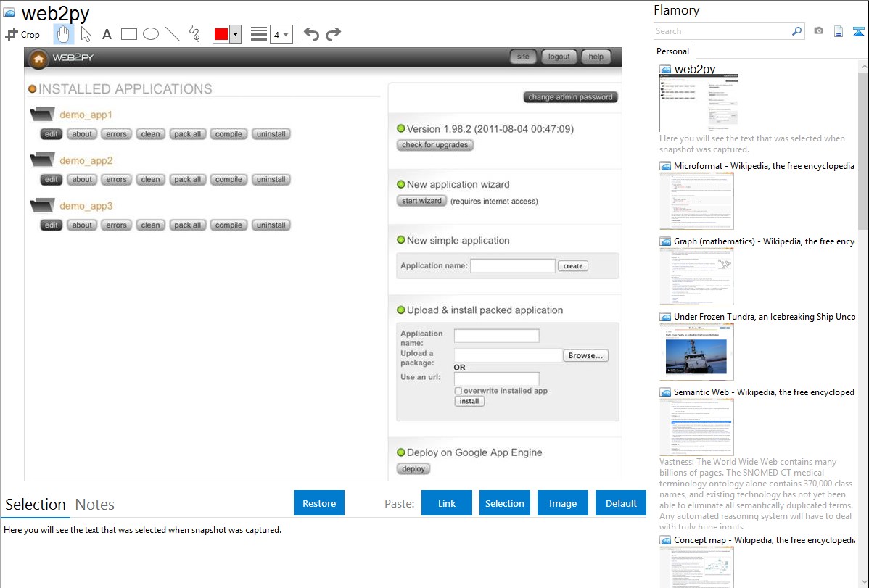Click compile for demo_app3
Viewport: 869px width, 588px height.
tap(228, 225)
